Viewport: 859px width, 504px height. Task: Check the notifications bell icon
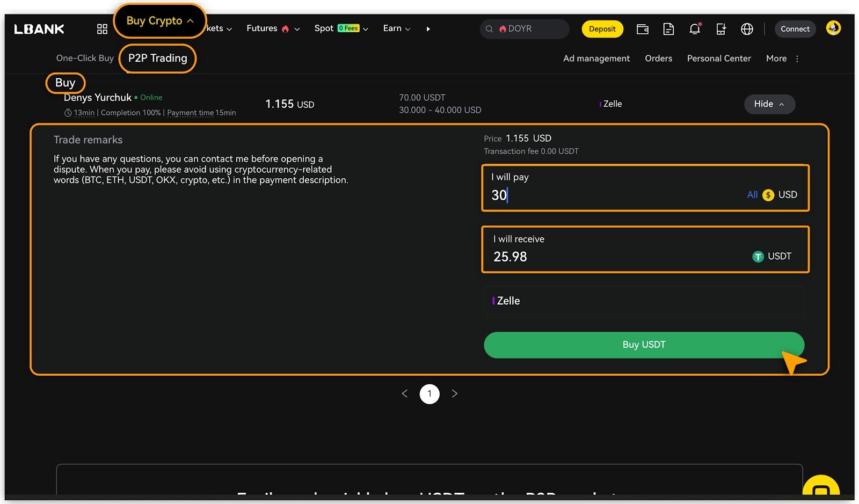695,29
